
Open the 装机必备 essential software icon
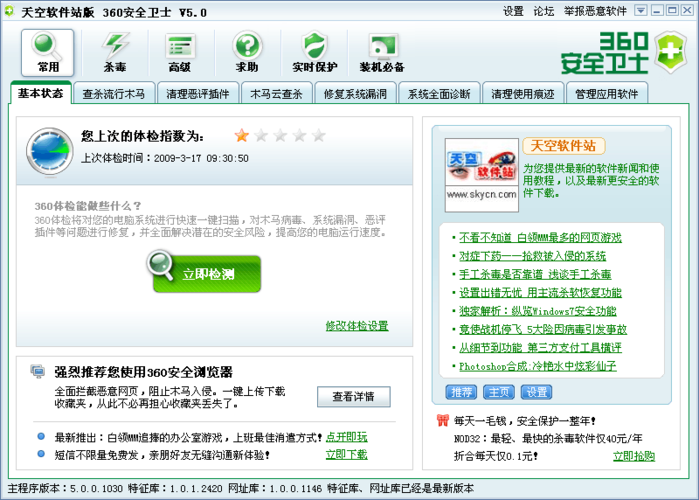pos(382,51)
